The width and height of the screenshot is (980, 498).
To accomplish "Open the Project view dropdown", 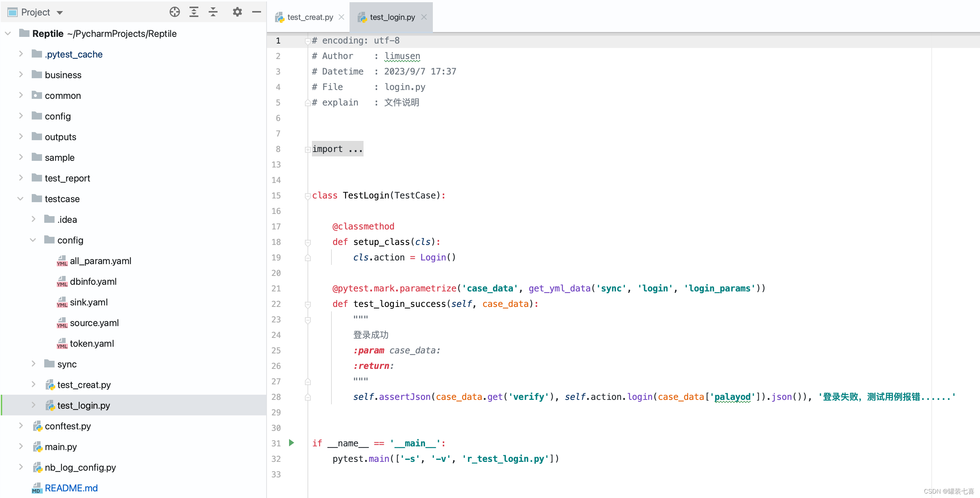I will (59, 13).
